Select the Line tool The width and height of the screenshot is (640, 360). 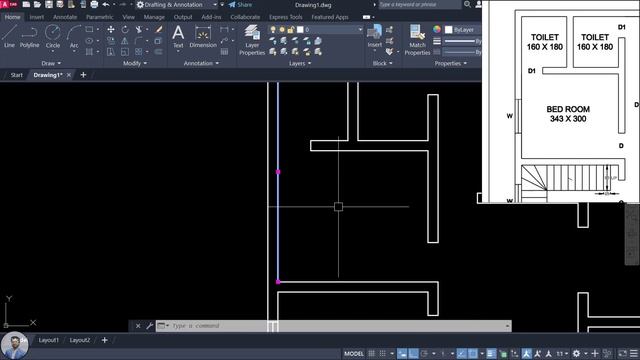(x=9, y=37)
